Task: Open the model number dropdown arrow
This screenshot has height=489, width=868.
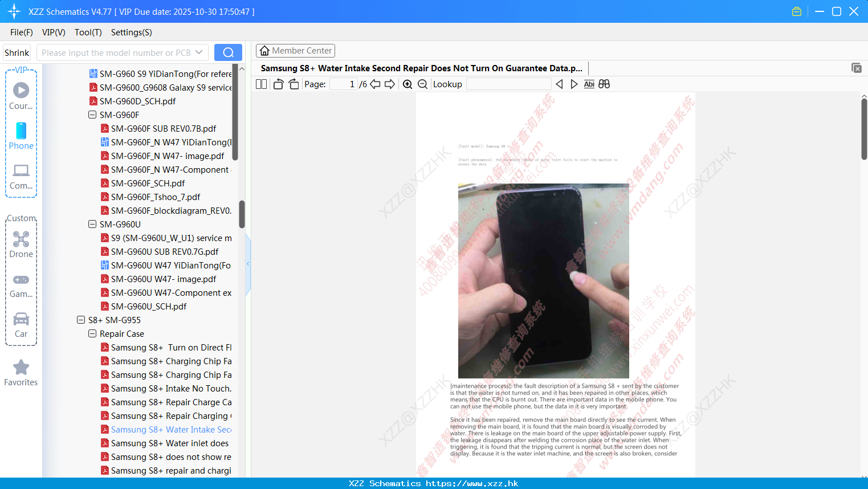Action: (x=199, y=52)
